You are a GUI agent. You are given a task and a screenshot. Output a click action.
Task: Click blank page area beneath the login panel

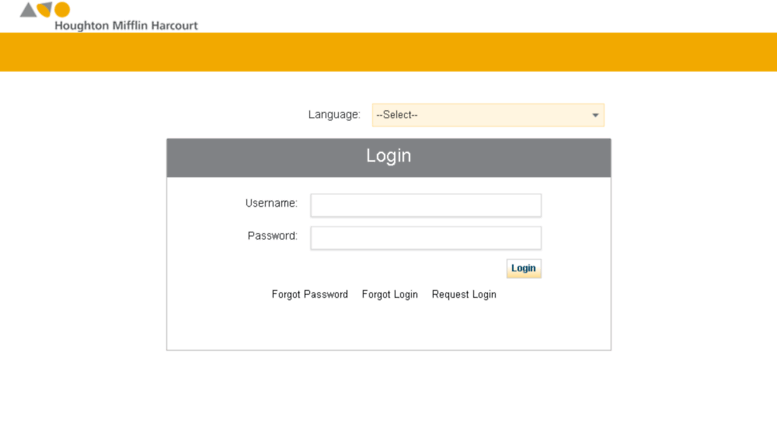pos(388,387)
